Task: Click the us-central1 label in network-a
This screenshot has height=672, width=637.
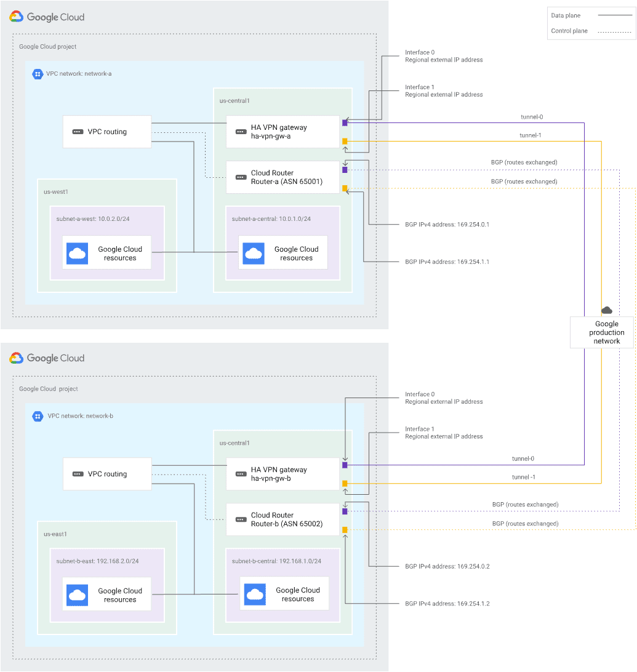Action: pos(234,101)
